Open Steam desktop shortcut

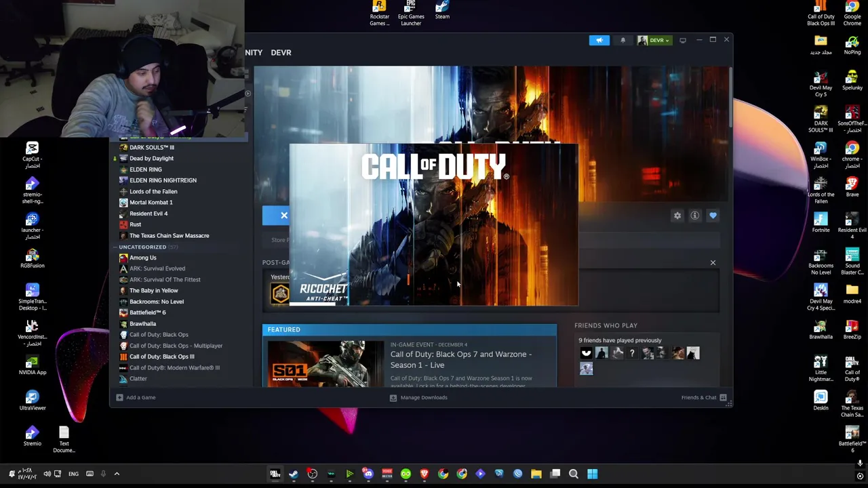pyautogui.click(x=442, y=10)
